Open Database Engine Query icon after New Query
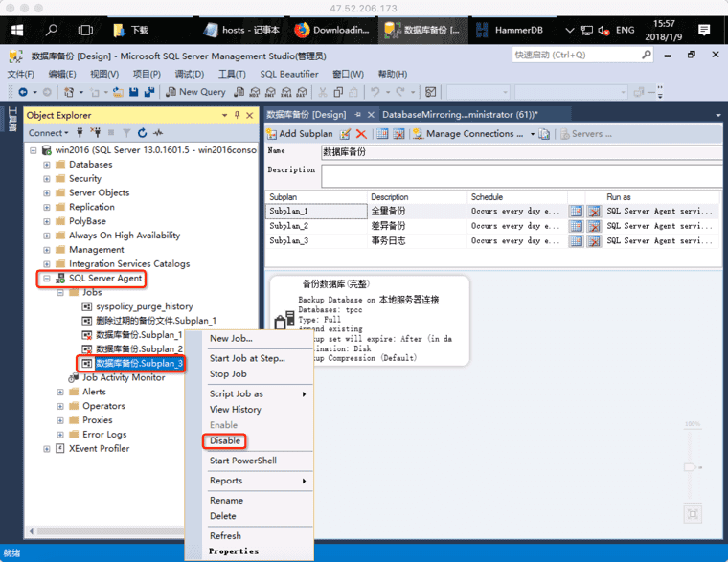The height and width of the screenshot is (562, 728). tap(239, 92)
